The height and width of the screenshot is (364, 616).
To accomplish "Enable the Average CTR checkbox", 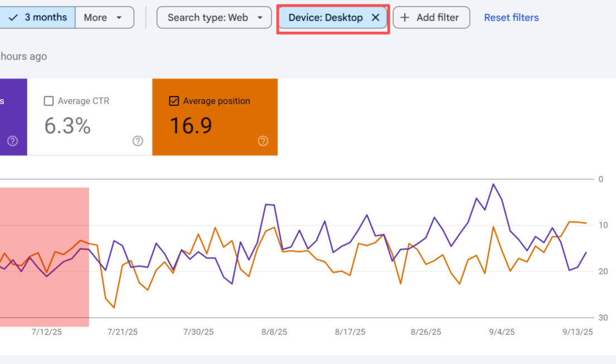I will (x=48, y=101).
